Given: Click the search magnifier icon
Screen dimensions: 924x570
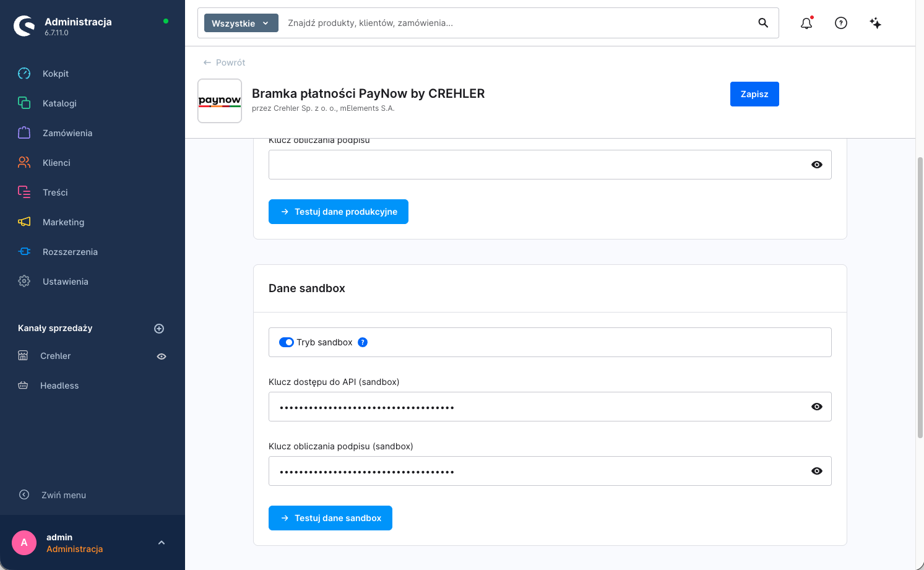Looking at the screenshot, I should [763, 23].
